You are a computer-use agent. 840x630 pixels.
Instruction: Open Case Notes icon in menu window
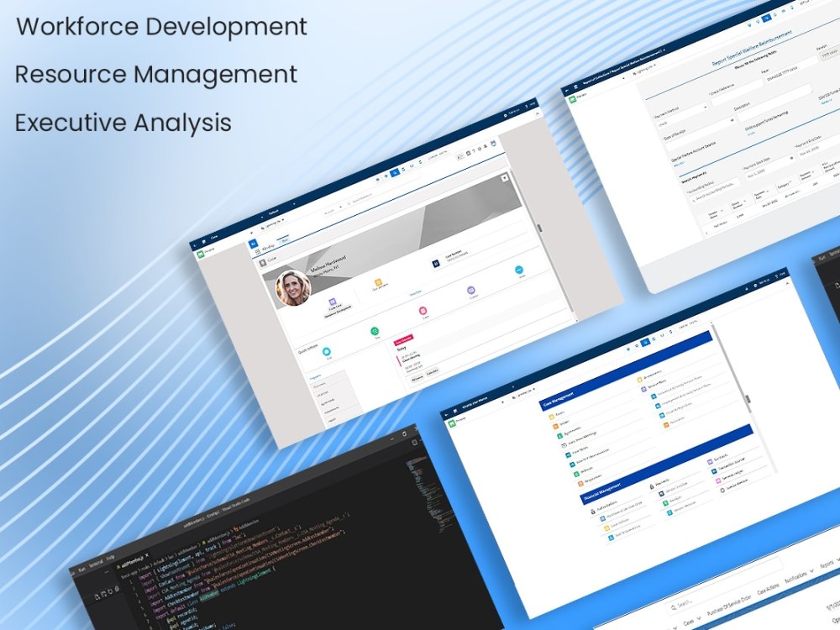(x=568, y=454)
